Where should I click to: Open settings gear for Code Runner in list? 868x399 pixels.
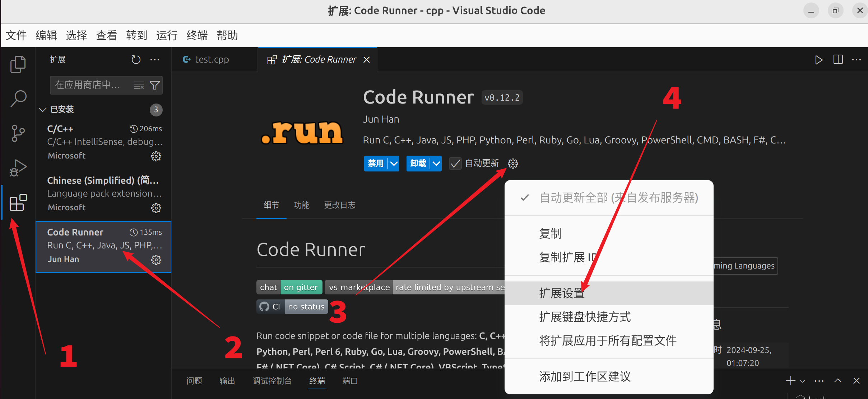(156, 260)
